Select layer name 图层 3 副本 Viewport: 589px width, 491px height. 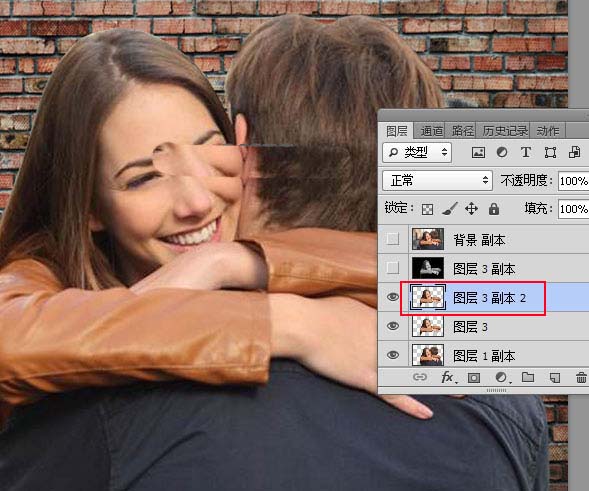pyautogui.click(x=484, y=269)
